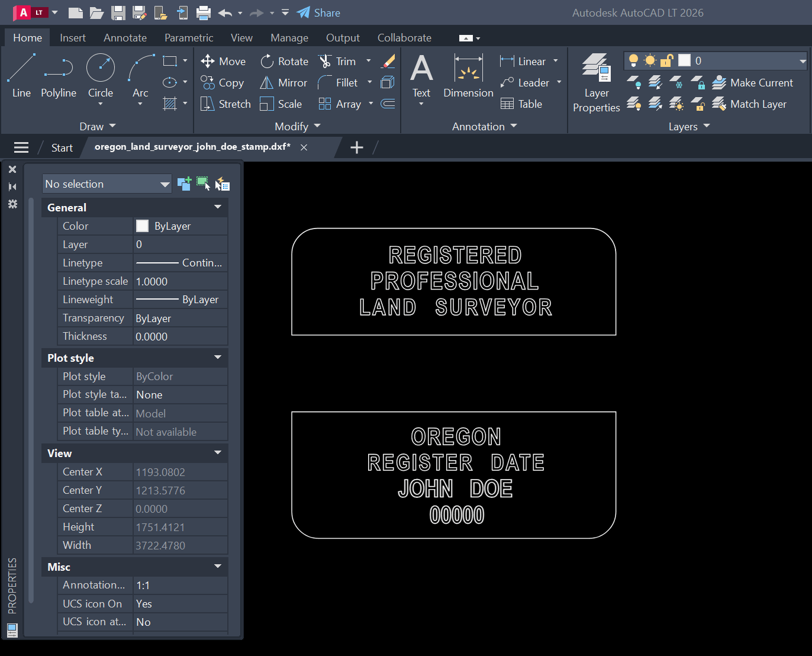812x656 pixels.
Task: Expand the Modify panel flyout
Action: [x=297, y=126]
